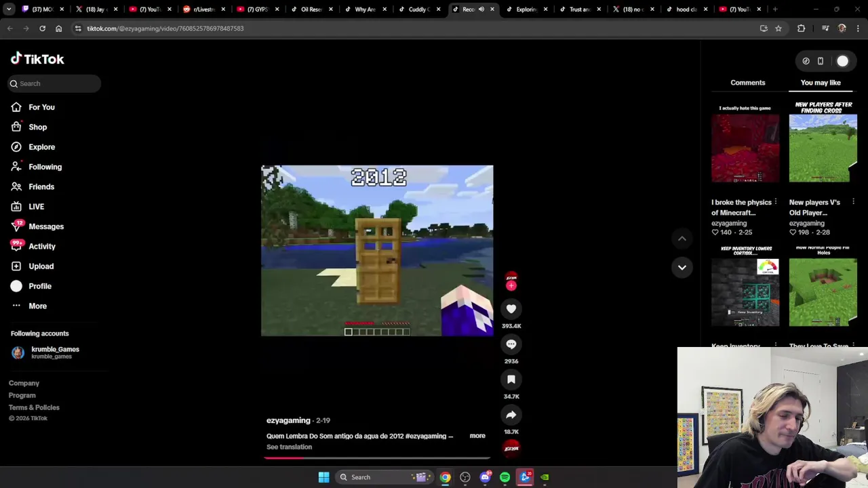Open the Company footer link
The image size is (868, 488).
pos(24,384)
